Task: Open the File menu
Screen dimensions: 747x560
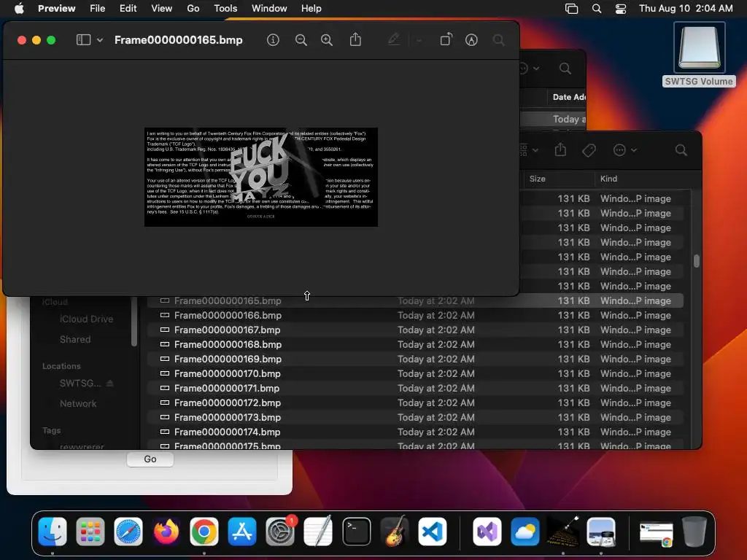Action: pyautogui.click(x=98, y=8)
